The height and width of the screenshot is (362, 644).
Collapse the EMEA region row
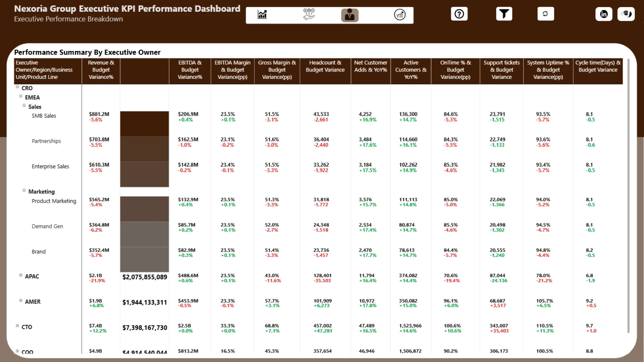[x=21, y=96]
